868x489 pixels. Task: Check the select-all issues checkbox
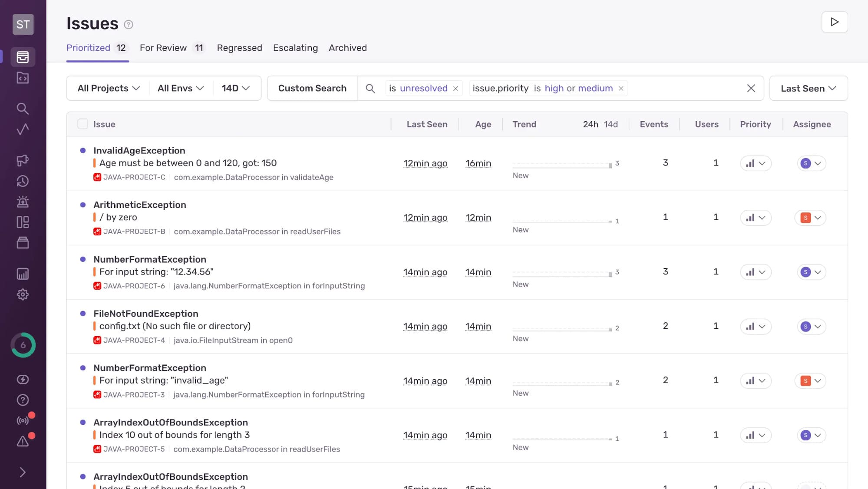(x=83, y=124)
